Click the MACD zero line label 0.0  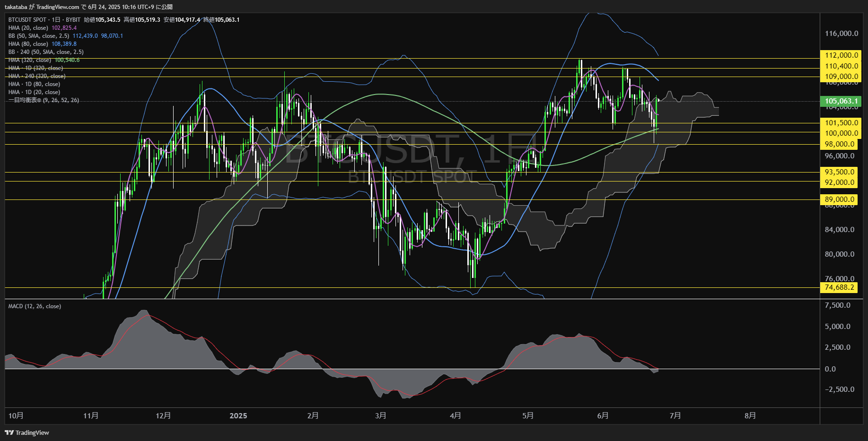pyautogui.click(x=830, y=369)
